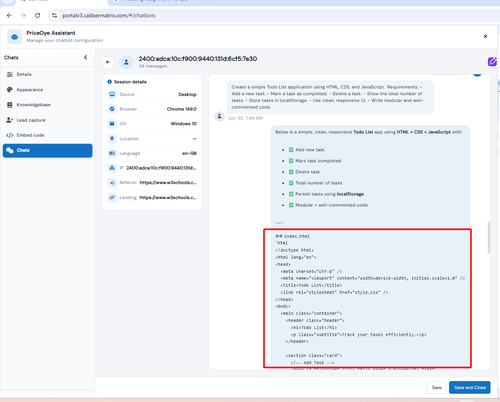Click the Save and Close button
The height and width of the screenshot is (402, 500).
pyautogui.click(x=470, y=387)
